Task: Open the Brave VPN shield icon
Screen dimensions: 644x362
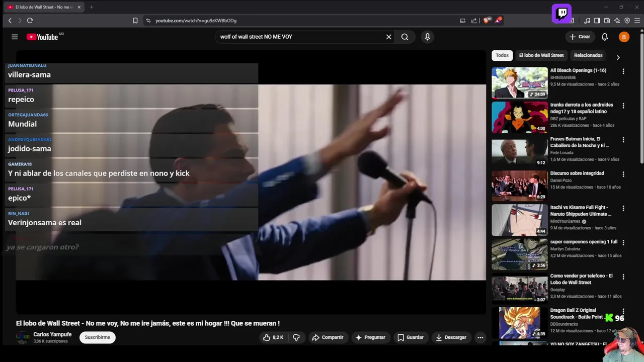Action: [627, 21]
